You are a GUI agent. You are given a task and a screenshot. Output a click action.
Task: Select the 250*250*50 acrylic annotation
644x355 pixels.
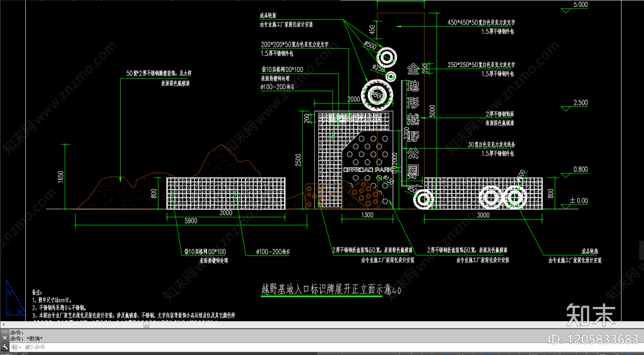[481, 65]
